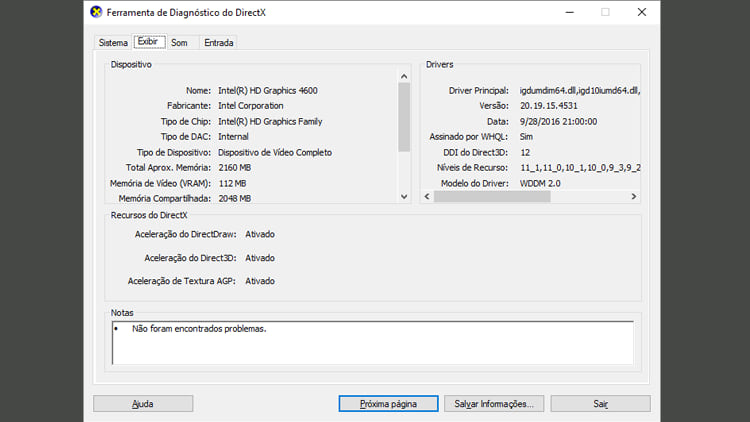Click the DirectX diagnostic title bar icon
The width and height of the screenshot is (750, 422).
(x=96, y=12)
